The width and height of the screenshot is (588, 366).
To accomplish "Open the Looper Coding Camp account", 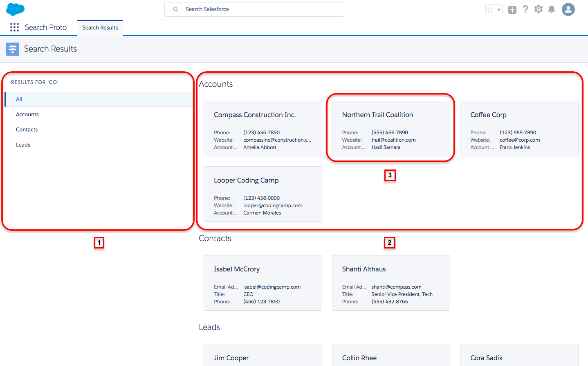I will 246,181.
